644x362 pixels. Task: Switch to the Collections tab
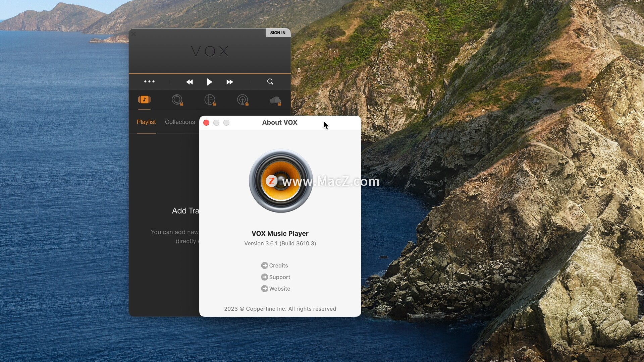(x=180, y=122)
